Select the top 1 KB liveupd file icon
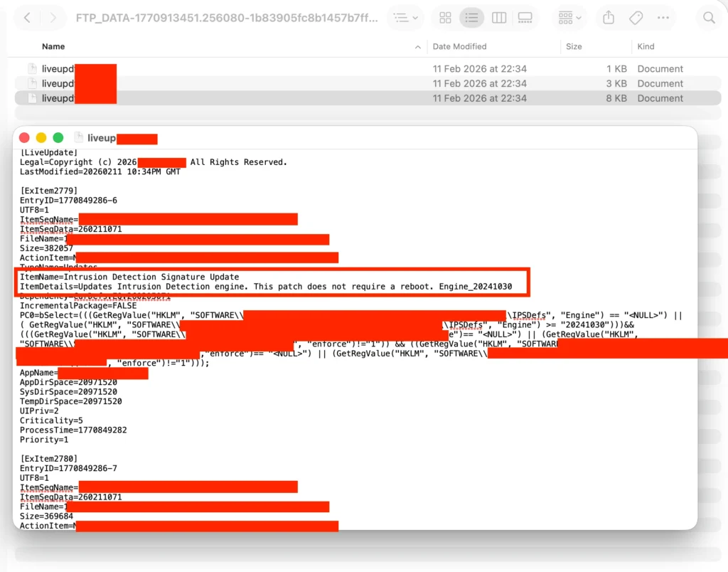 (31, 68)
